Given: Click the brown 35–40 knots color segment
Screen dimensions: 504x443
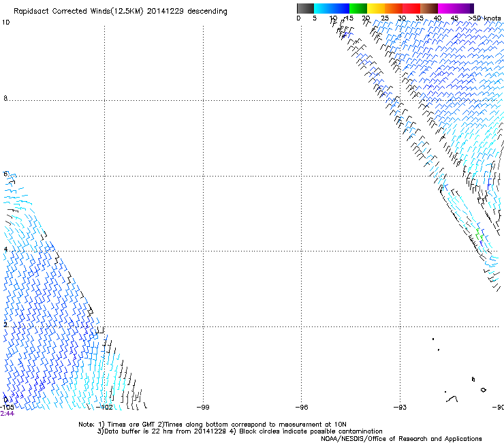Looking at the screenshot, I should coord(429,8).
